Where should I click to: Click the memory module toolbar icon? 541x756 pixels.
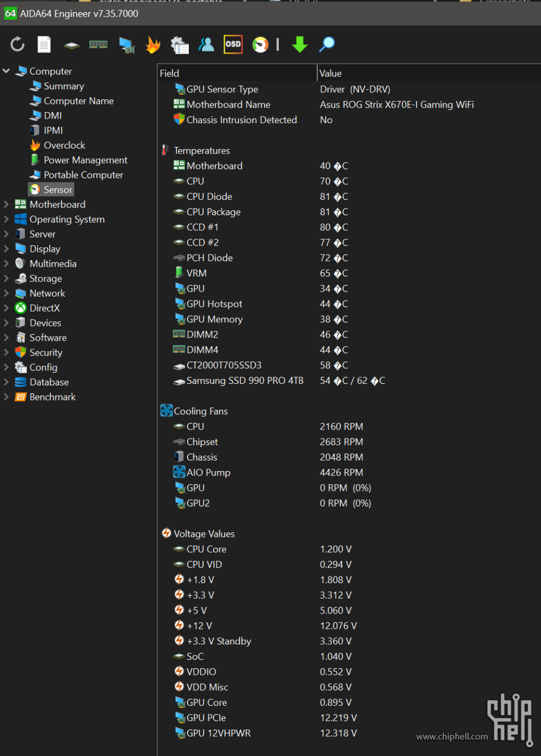click(x=98, y=44)
